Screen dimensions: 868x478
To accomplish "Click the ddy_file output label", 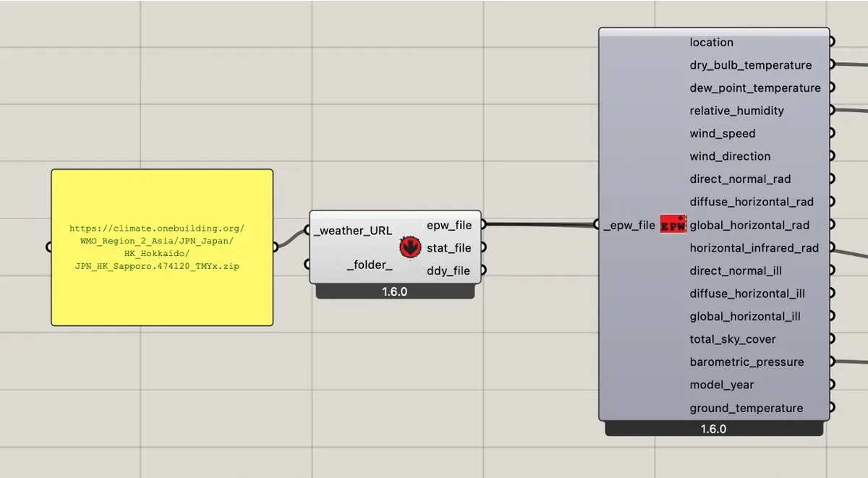I will tap(448, 271).
